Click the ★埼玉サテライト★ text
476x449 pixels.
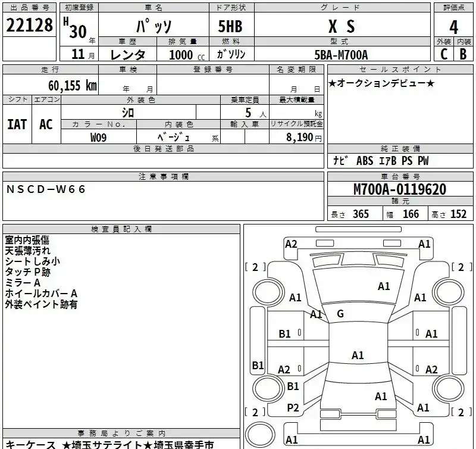tap(107, 445)
